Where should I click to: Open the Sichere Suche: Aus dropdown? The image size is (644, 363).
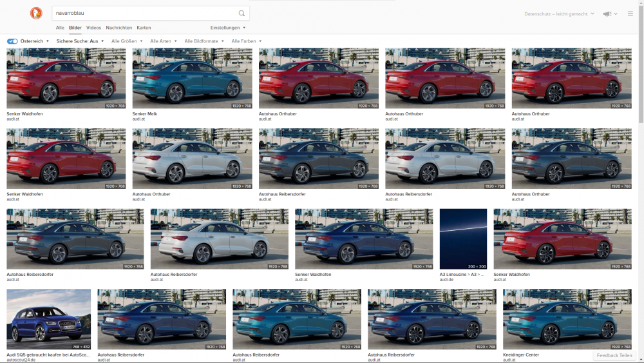[x=80, y=41]
